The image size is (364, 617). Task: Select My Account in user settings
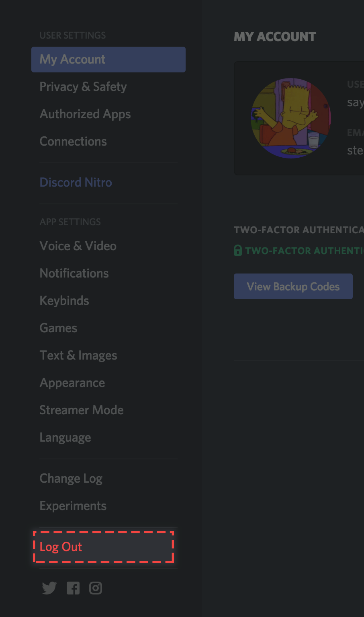72,59
